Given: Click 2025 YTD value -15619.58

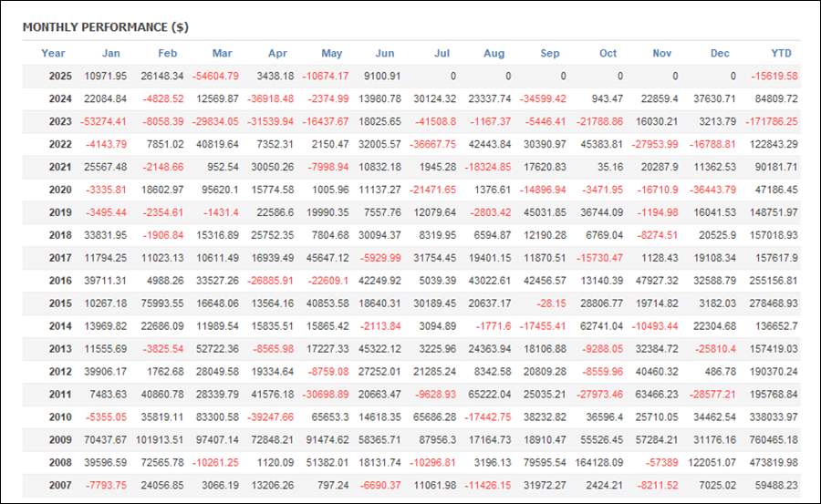Looking at the screenshot, I should coord(774,76).
